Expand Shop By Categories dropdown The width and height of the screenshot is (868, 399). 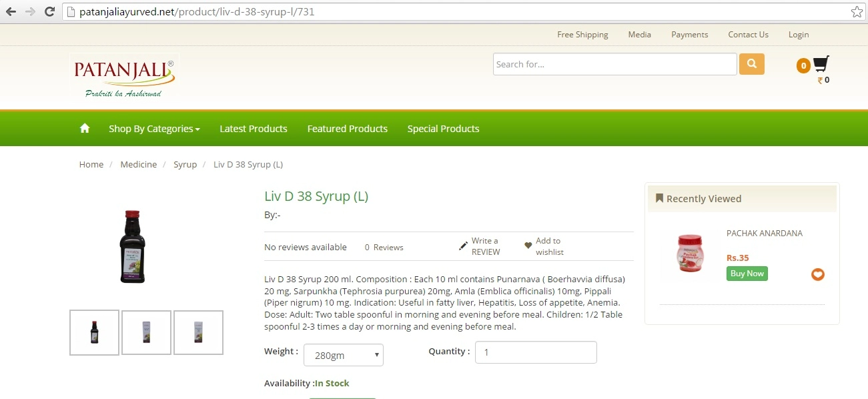coord(154,129)
